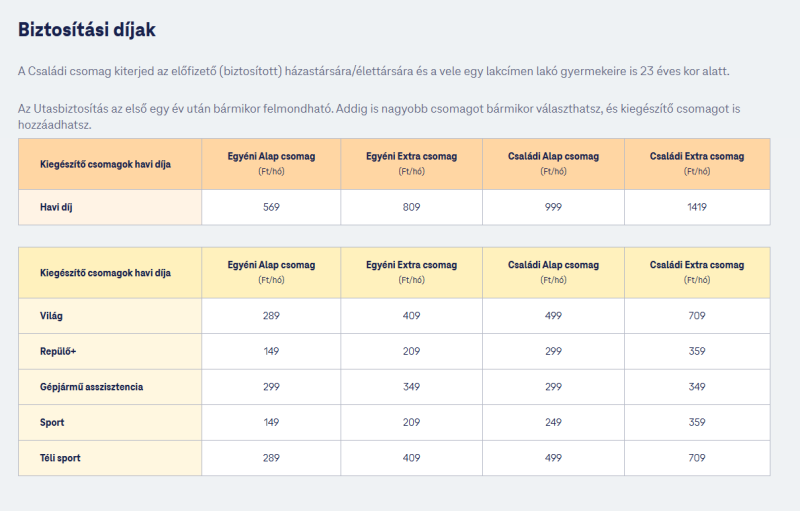Select the Gépjármű asszisztencia row label
Viewport: 800px width, 511px height.
(x=91, y=387)
